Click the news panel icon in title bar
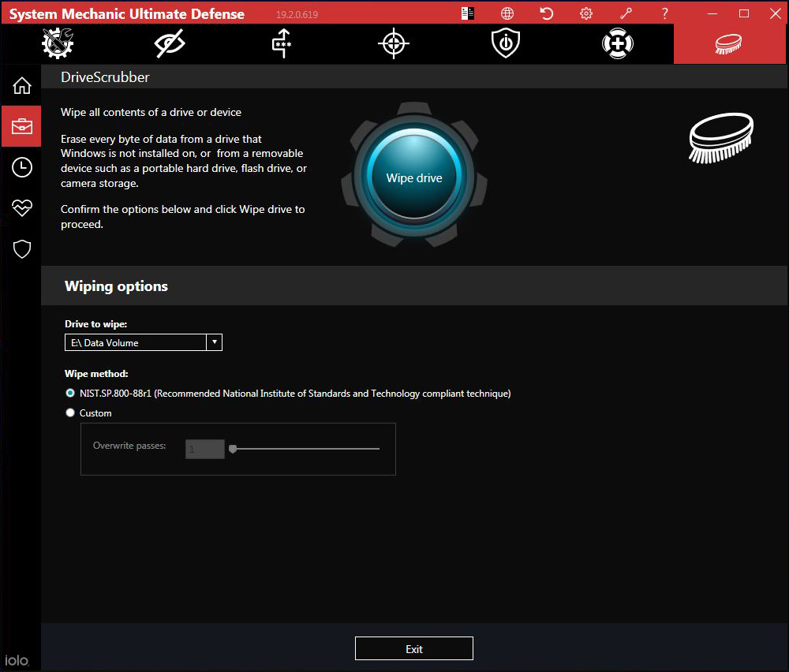 468,13
